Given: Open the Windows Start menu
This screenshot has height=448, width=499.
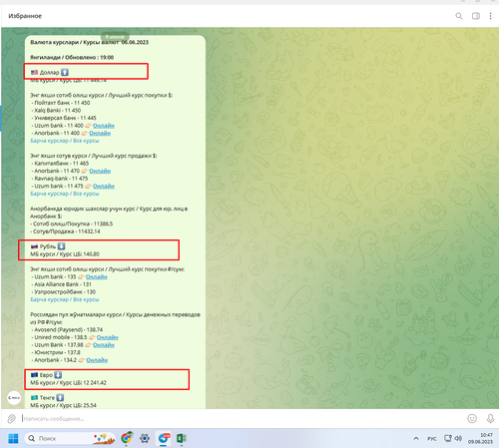Looking at the screenshot, I should pos(13,438).
